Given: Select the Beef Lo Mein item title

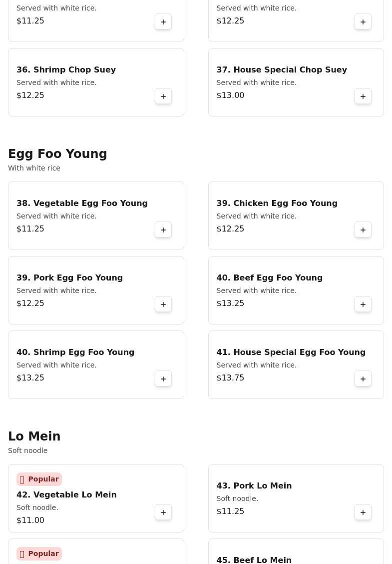Looking at the screenshot, I should tap(254, 559).
